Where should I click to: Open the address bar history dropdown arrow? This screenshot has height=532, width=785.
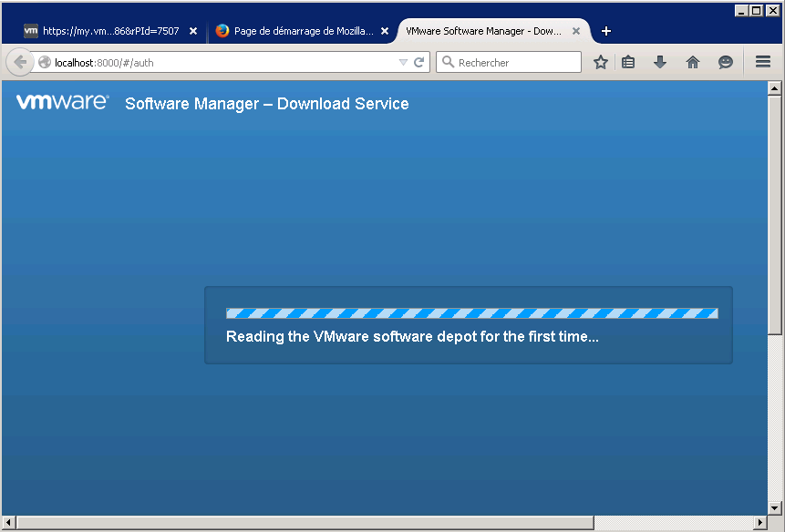pyautogui.click(x=403, y=63)
